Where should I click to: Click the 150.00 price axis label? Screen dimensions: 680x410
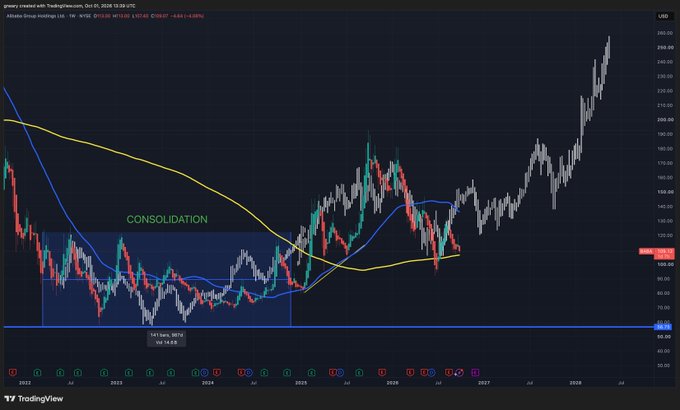(665, 192)
